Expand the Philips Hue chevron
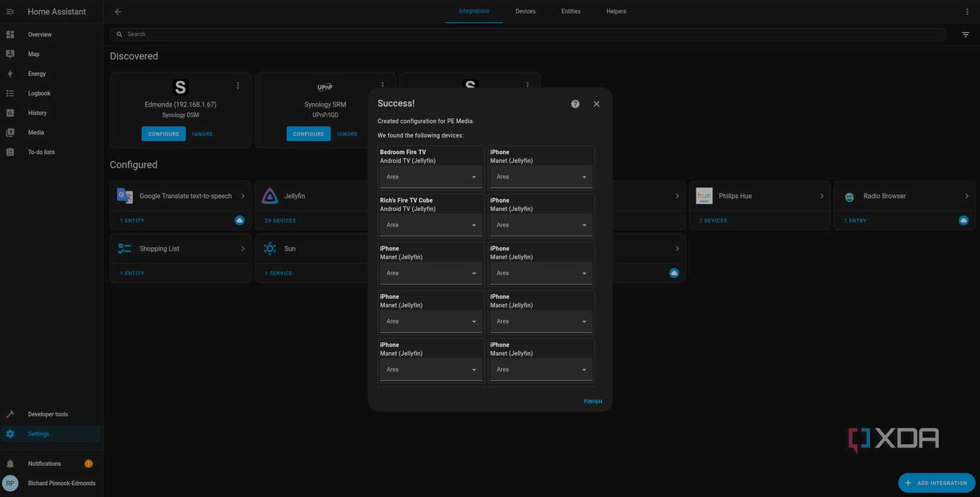Screen dimensions: 980x497 822,196
